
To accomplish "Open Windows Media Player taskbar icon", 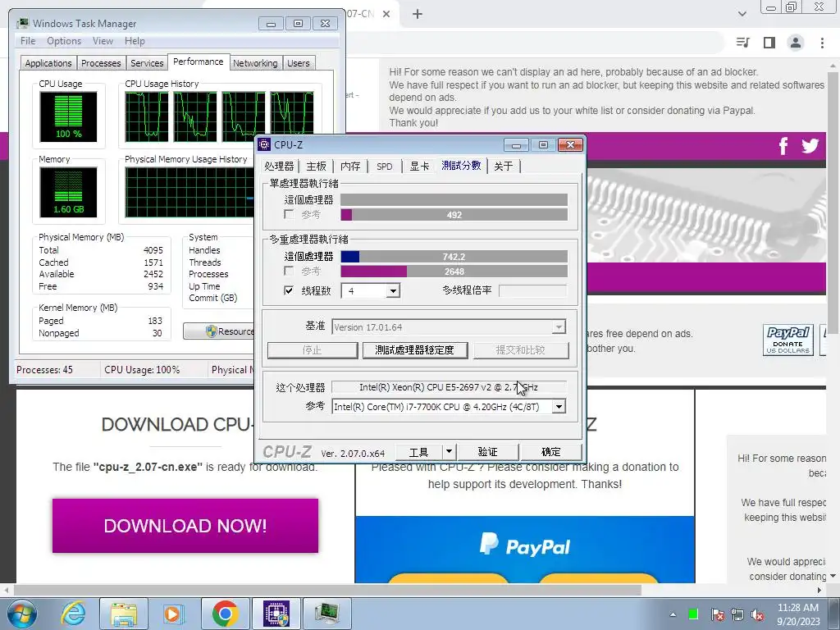I will pyautogui.click(x=172, y=614).
